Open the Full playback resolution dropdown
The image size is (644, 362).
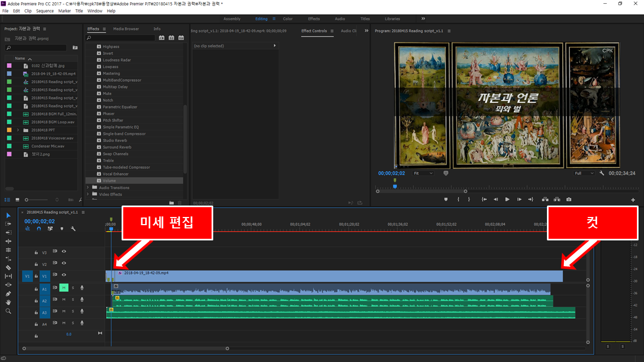tap(584, 173)
